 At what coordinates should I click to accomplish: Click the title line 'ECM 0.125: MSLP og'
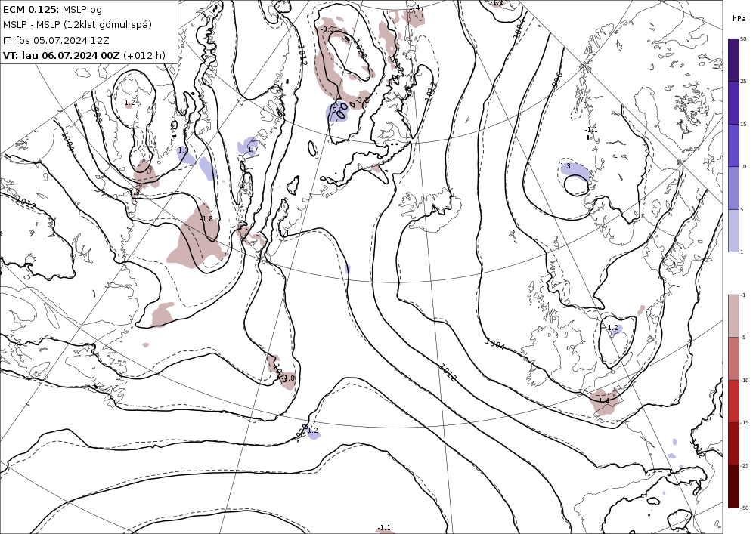[53, 9]
